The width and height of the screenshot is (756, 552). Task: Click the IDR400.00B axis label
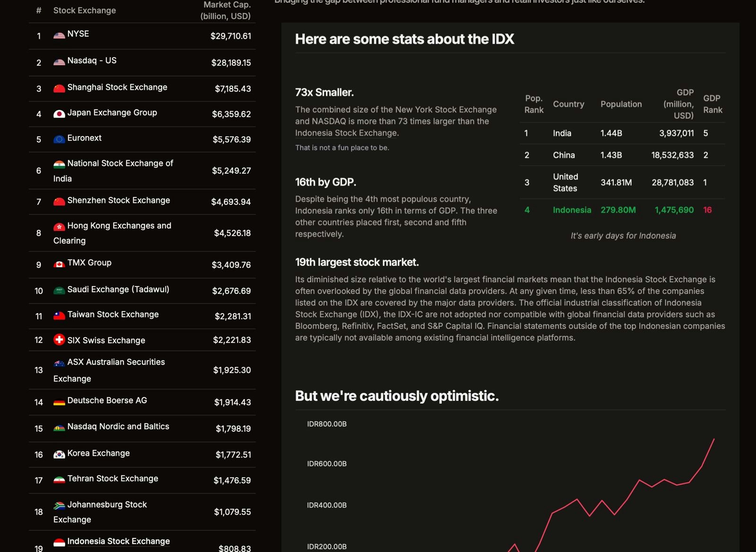[x=327, y=505]
